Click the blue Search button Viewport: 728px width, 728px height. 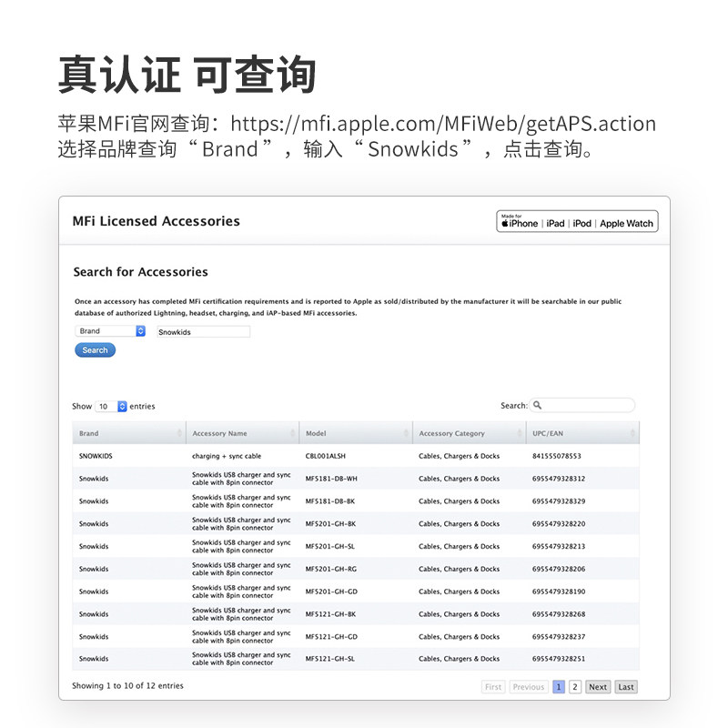96,350
